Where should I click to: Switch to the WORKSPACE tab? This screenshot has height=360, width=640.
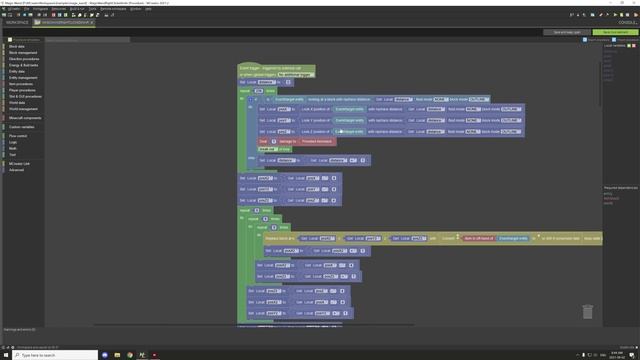click(17, 22)
